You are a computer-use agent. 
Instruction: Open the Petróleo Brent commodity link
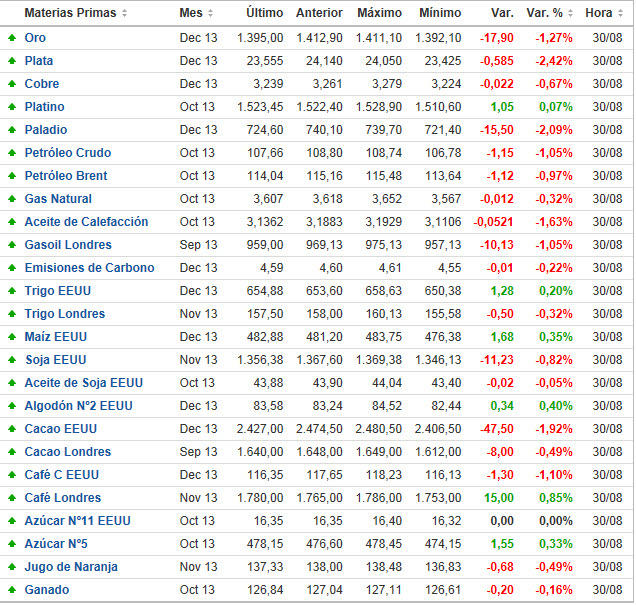(66, 176)
